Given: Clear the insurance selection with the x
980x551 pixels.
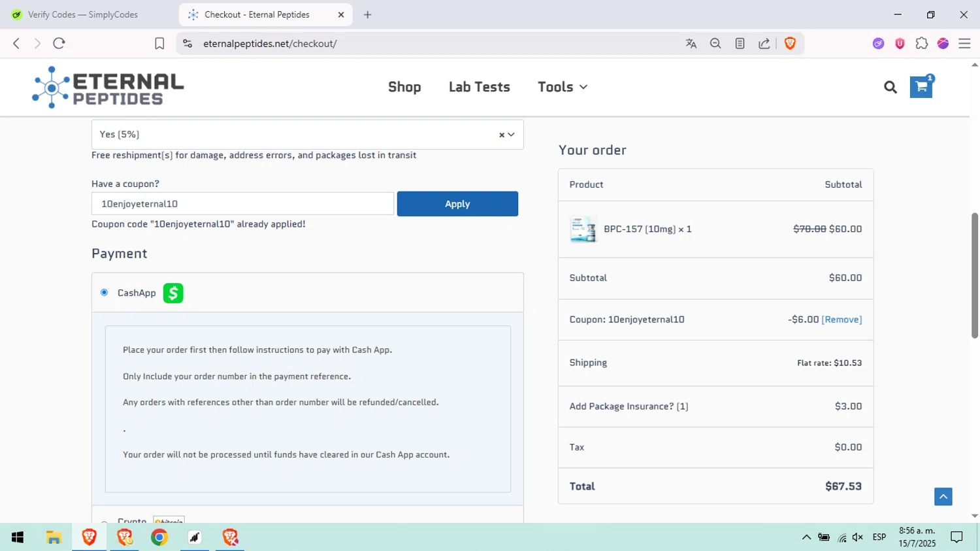Looking at the screenshot, I should 502,135.
